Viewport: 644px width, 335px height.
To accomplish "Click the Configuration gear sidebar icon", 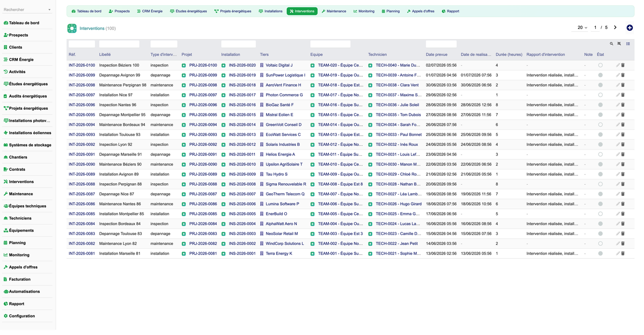I will pyautogui.click(x=6, y=316).
